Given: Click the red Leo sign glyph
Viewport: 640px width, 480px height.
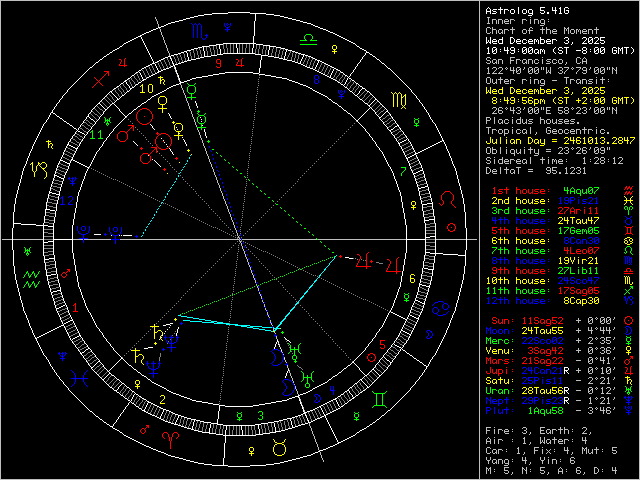Looking at the screenshot, I should tap(453, 200).
